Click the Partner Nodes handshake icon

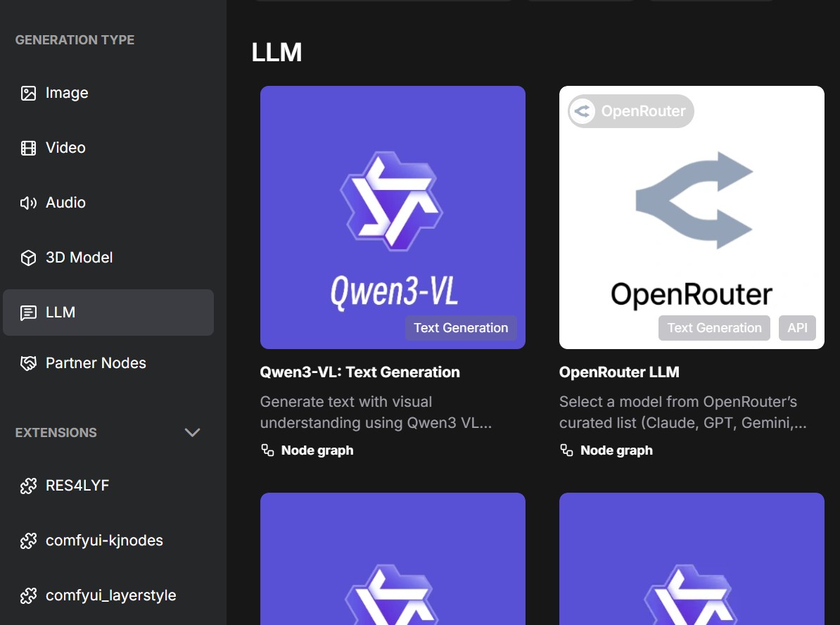(28, 363)
